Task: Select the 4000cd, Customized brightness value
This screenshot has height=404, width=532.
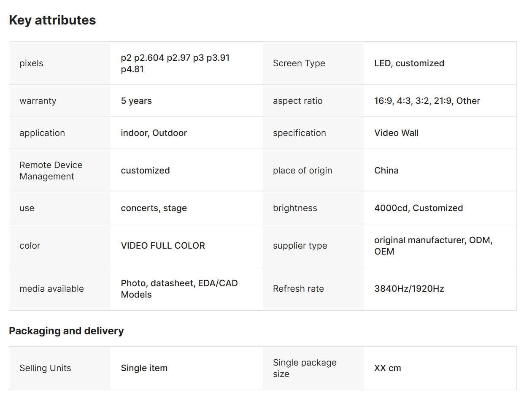Action: 418,208
